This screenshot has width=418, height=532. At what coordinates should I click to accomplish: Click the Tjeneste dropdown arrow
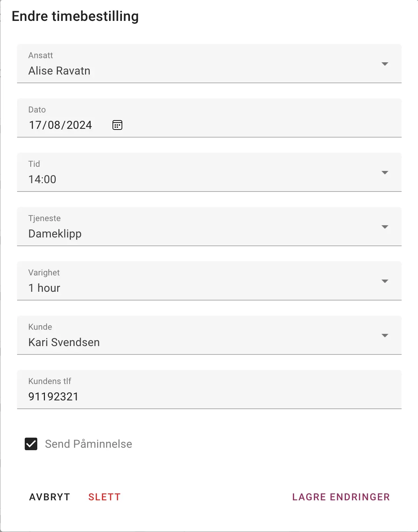[385, 227]
